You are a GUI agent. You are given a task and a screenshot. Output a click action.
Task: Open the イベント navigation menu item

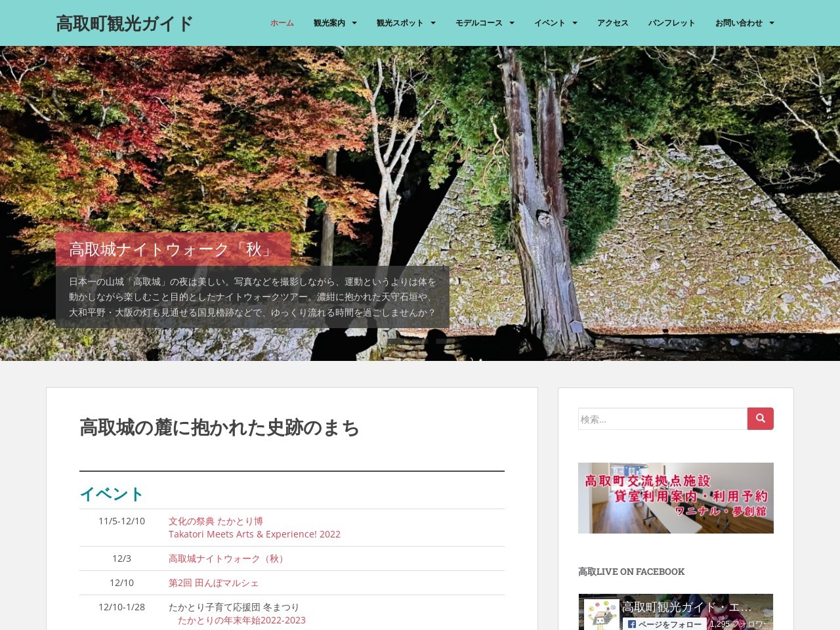(550, 23)
